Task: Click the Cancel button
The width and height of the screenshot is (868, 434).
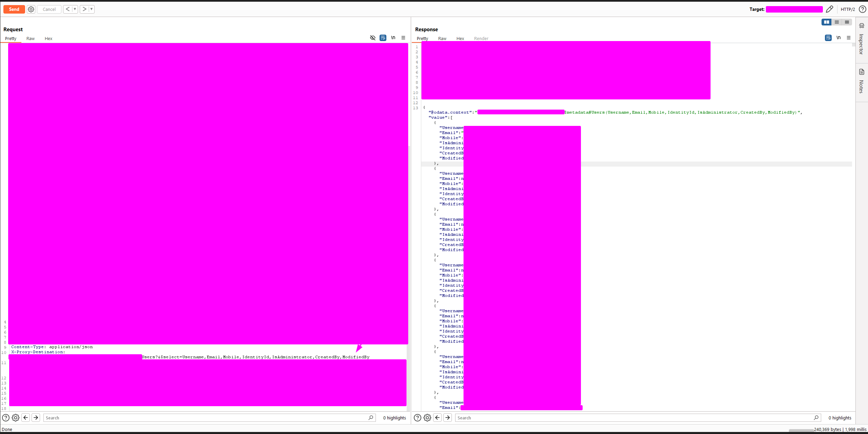Action: tap(49, 9)
